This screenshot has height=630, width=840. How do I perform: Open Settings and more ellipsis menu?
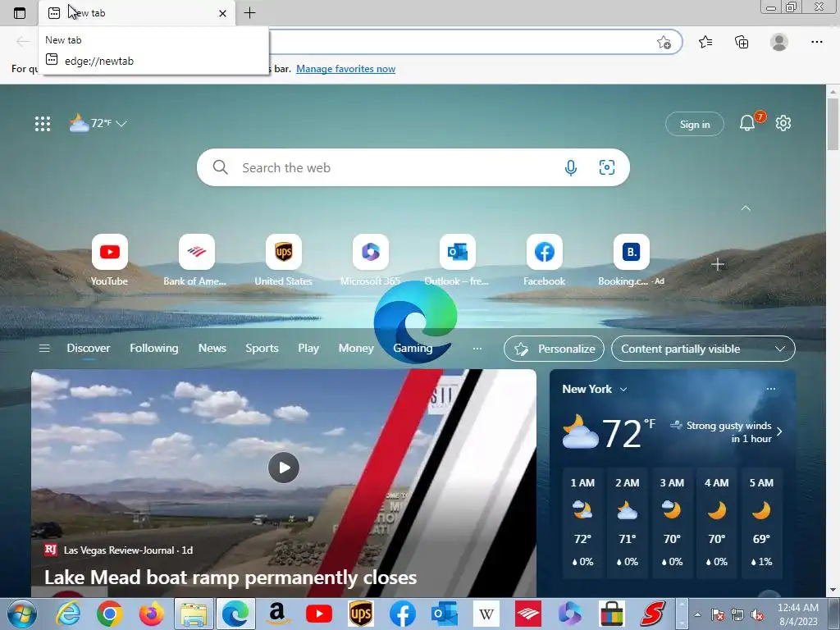point(816,42)
